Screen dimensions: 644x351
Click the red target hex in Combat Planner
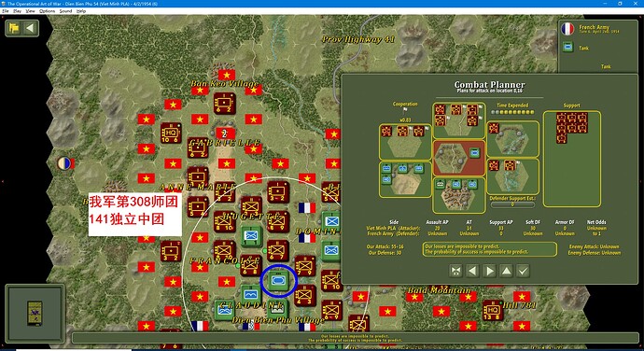(x=459, y=158)
